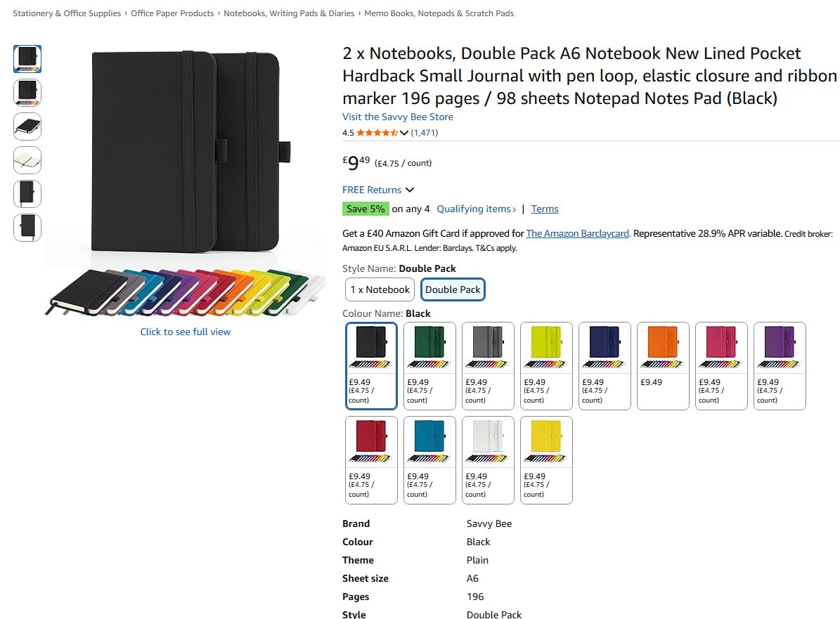Viewport: 840px width, 619px height.
Task: Select the 1 x Notebook style
Action: [380, 289]
